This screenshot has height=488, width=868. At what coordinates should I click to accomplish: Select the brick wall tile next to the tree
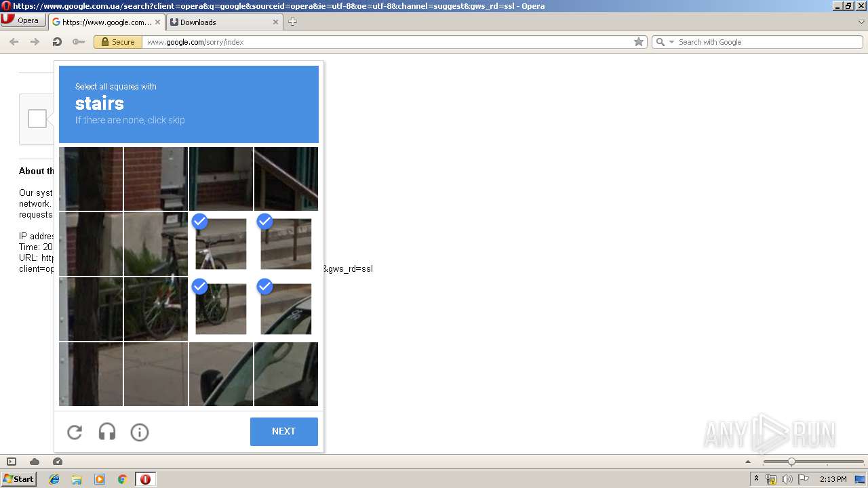(156, 179)
